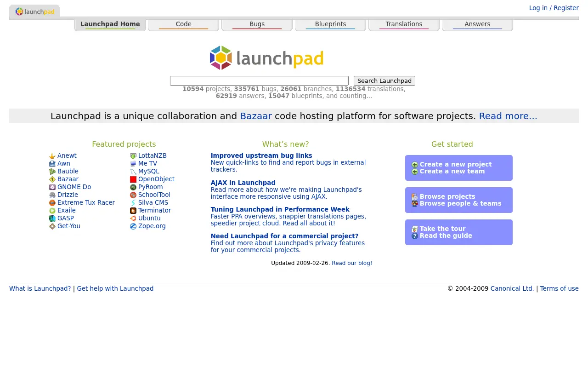Screen dimensions: 588x368
Task: Click the Me TV project icon
Action: 133,164
